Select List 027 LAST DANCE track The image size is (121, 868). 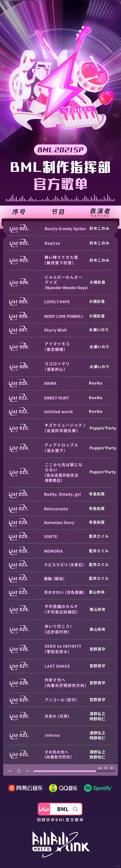click(61, 666)
